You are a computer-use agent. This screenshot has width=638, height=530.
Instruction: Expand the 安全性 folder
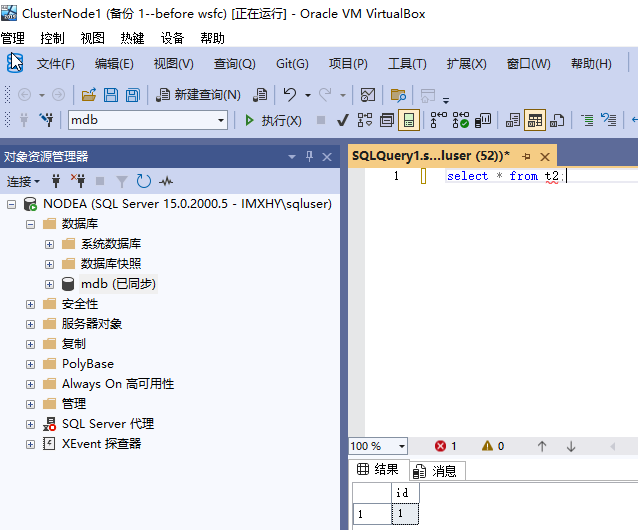point(31,304)
